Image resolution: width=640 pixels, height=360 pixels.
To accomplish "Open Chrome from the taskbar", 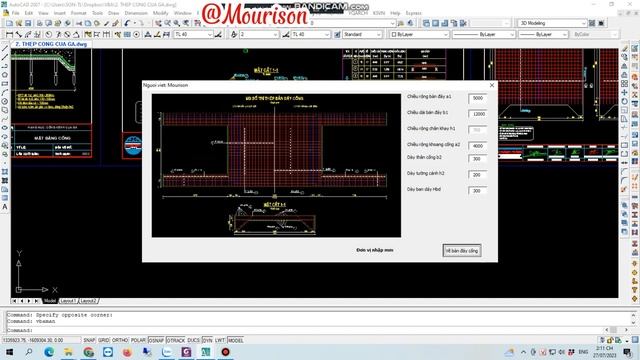I will [88, 352].
